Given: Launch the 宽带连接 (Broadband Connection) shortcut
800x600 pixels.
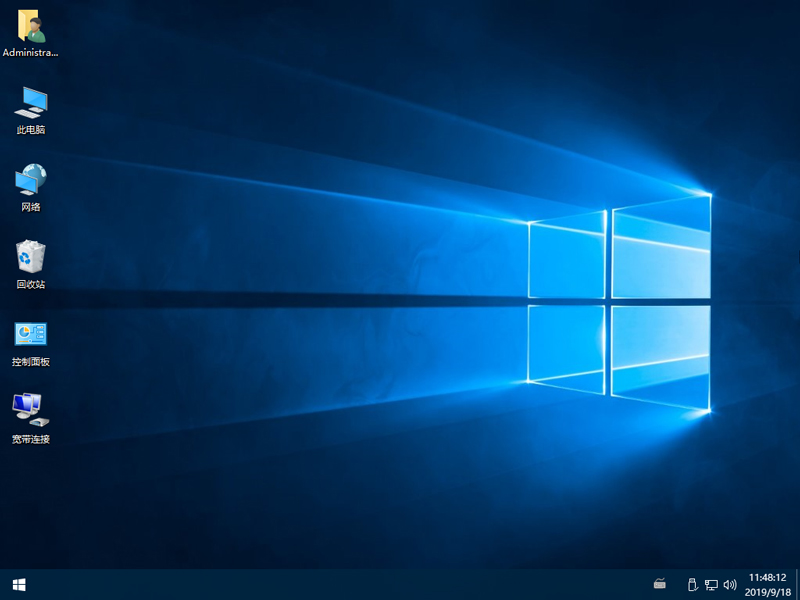Looking at the screenshot, I should pos(30,415).
